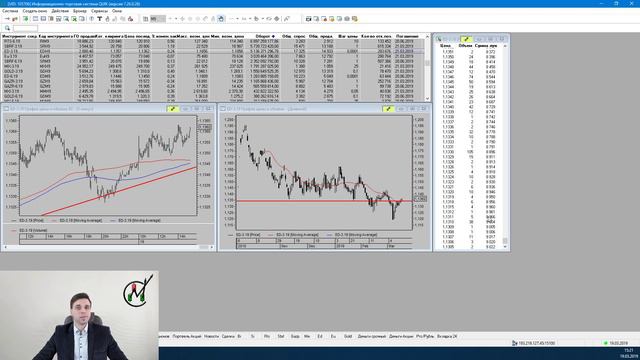Click the window icon of the left chart window

point(6,109)
